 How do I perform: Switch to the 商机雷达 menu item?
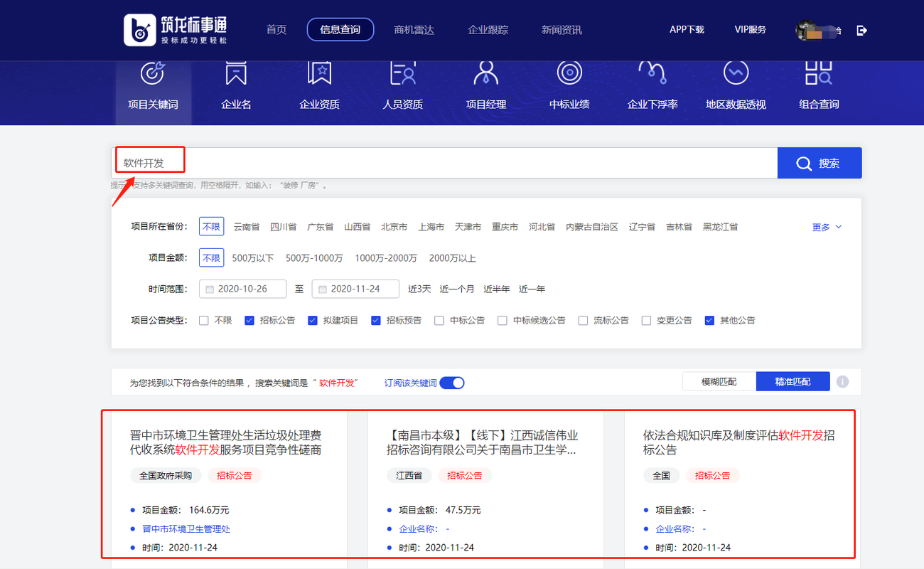pyautogui.click(x=414, y=30)
